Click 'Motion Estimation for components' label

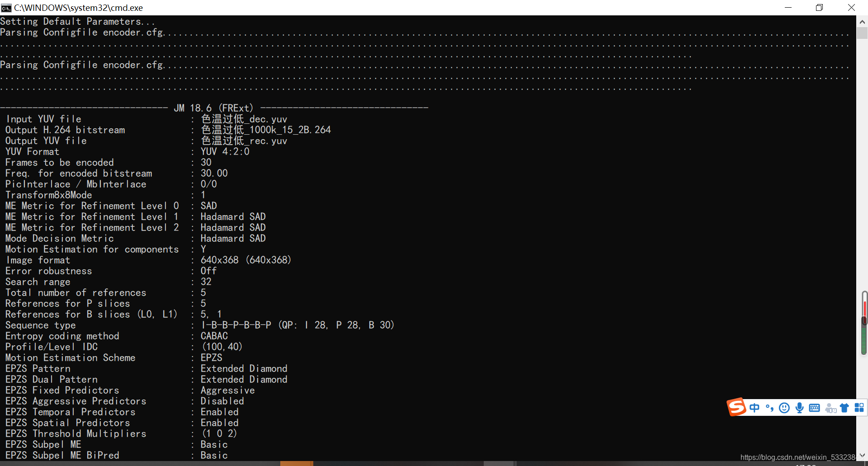[92, 249]
